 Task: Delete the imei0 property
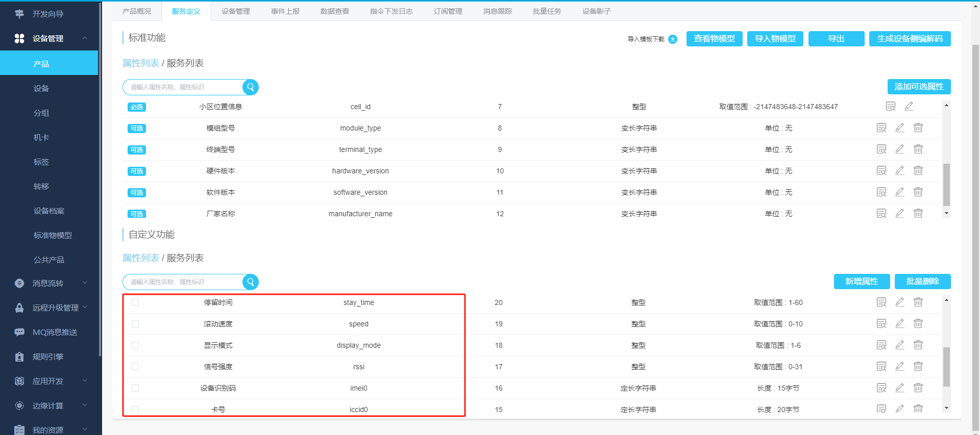pos(918,388)
